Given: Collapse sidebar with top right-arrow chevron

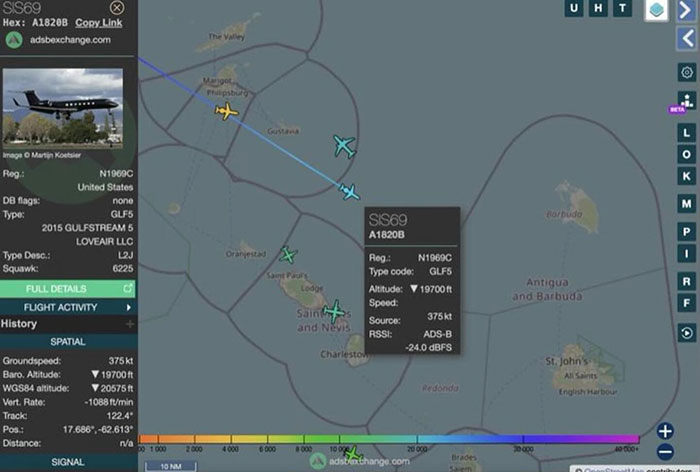Looking at the screenshot, I should [x=686, y=11].
